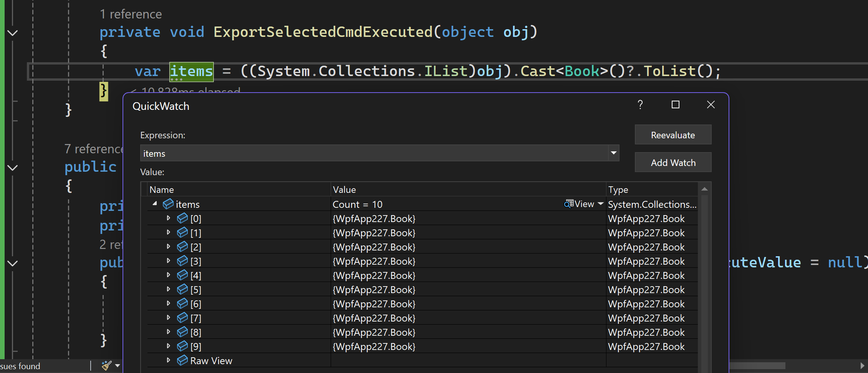The image size is (868, 373).
Task: Collapse the ExportSelectedCmdExecuted method fold chevron
Action: 13,33
